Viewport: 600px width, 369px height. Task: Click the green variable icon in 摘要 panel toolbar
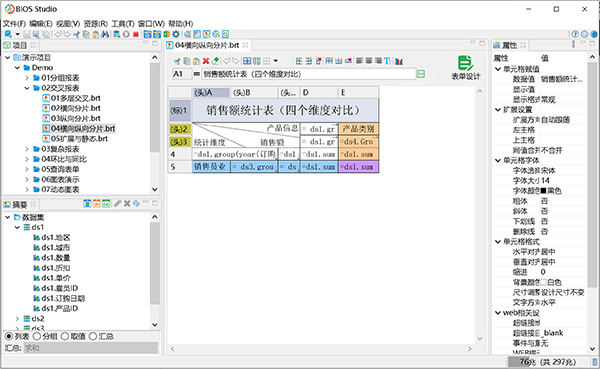coord(106,204)
